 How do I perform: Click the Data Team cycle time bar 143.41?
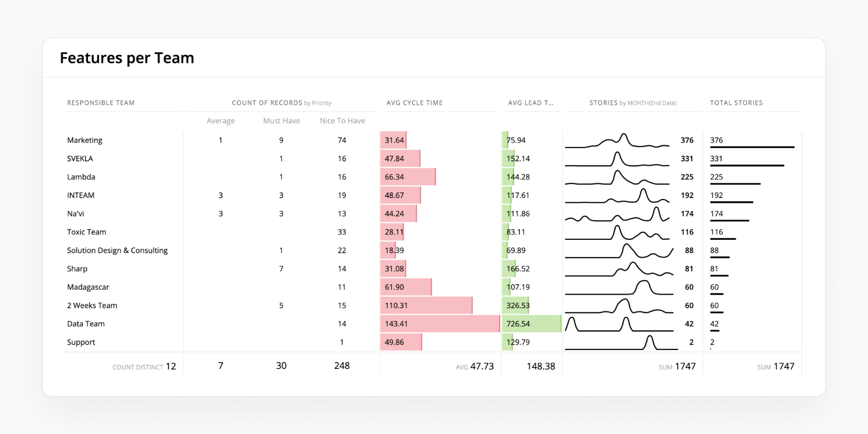click(x=439, y=324)
